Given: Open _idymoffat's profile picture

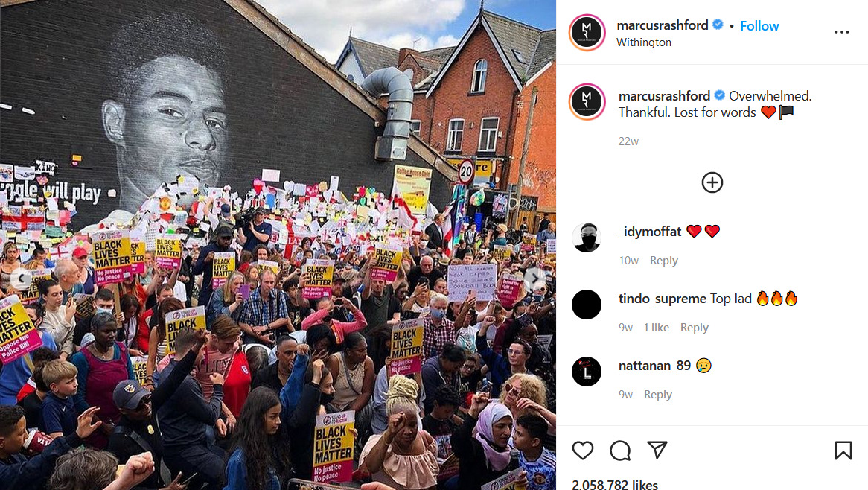Looking at the screenshot, I should 586,238.
